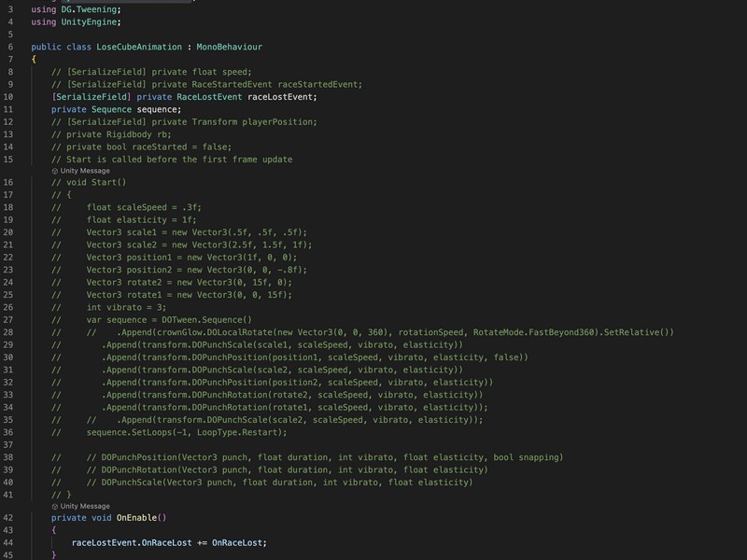Click the Unity Message icon above void Start
This screenshot has width=747, height=560.
click(x=55, y=171)
